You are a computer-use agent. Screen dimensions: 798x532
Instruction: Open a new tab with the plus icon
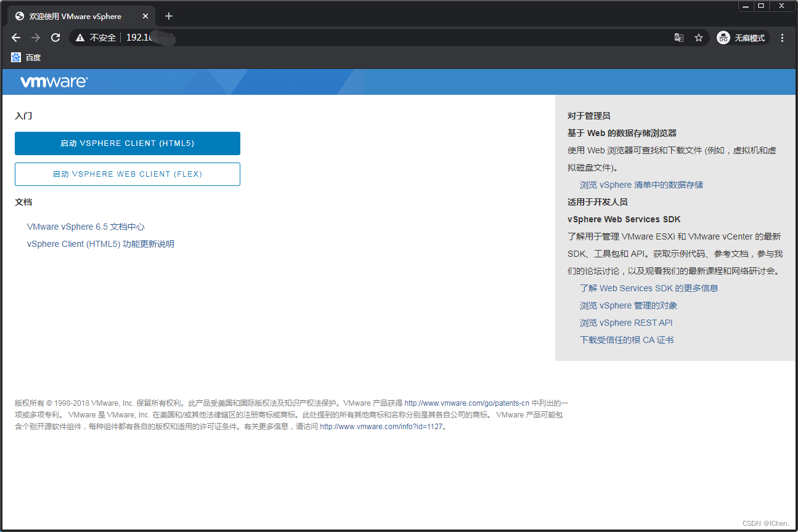169,16
